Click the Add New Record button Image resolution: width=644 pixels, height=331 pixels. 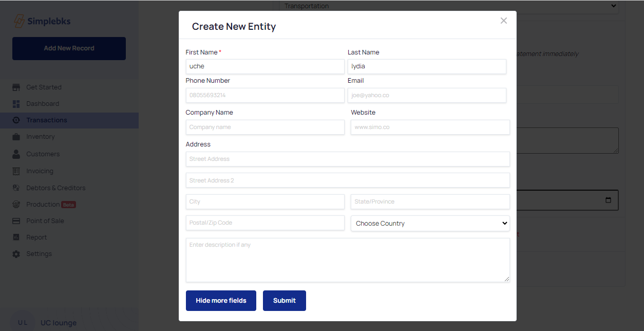69,48
